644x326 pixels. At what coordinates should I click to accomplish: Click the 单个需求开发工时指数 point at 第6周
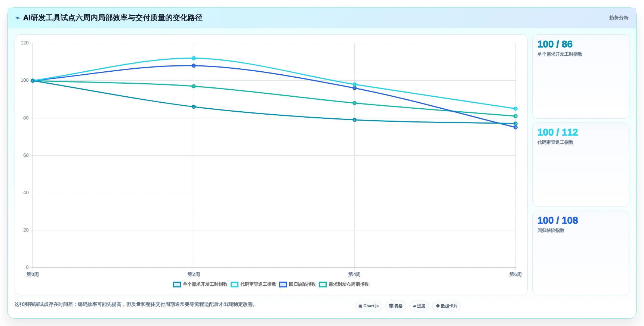click(x=515, y=124)
